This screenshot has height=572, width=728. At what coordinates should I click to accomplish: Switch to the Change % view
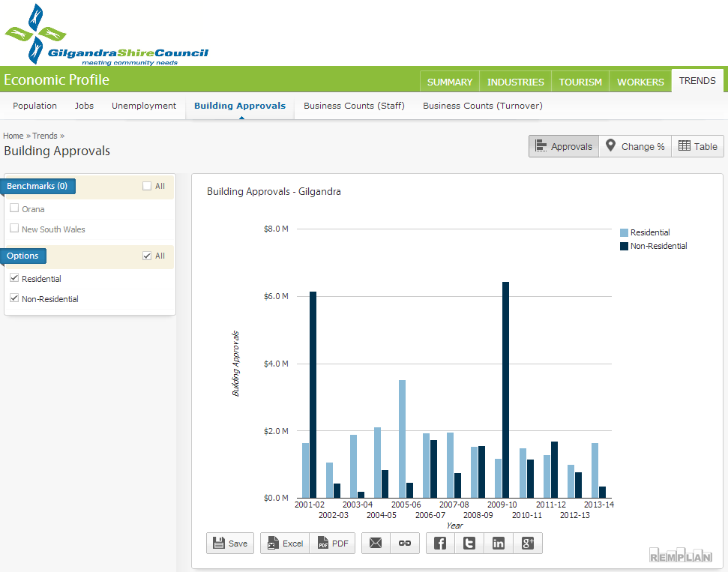635,146
